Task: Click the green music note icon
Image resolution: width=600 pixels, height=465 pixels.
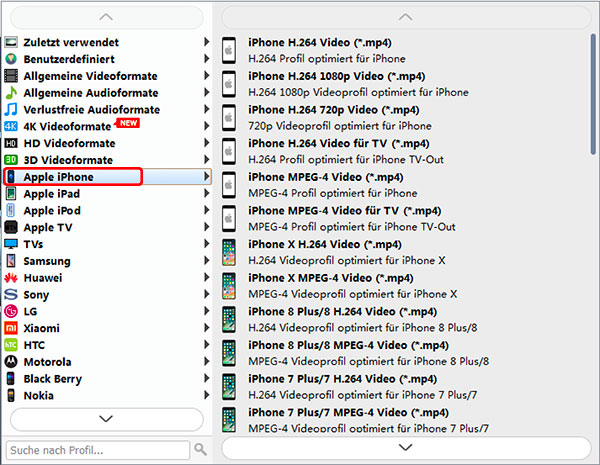Action: 11,93
